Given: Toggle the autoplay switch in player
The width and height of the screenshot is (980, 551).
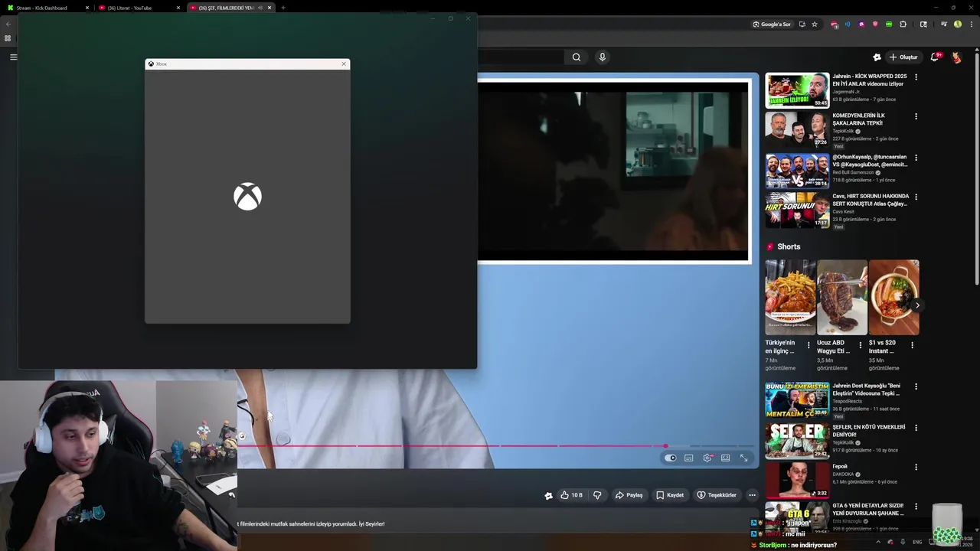Looking at the screenshot, I should pos(671,458).
